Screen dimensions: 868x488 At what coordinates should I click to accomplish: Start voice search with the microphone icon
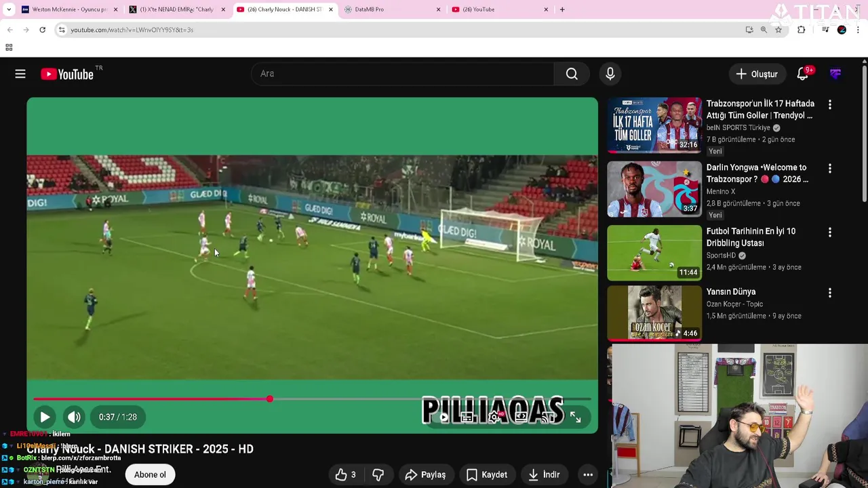[610, 74]
